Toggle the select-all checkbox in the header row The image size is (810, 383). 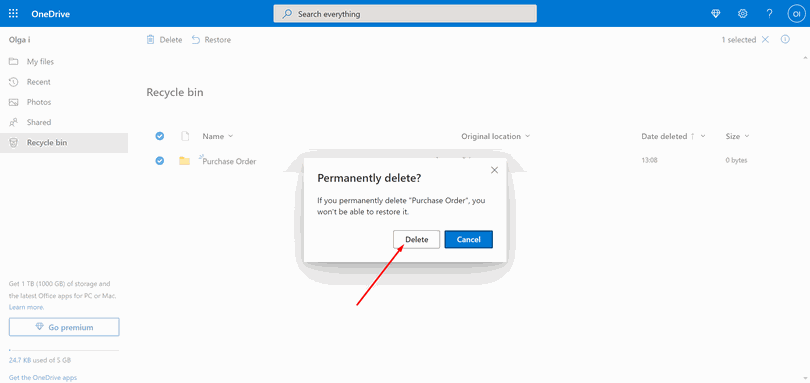coord(160,136)
